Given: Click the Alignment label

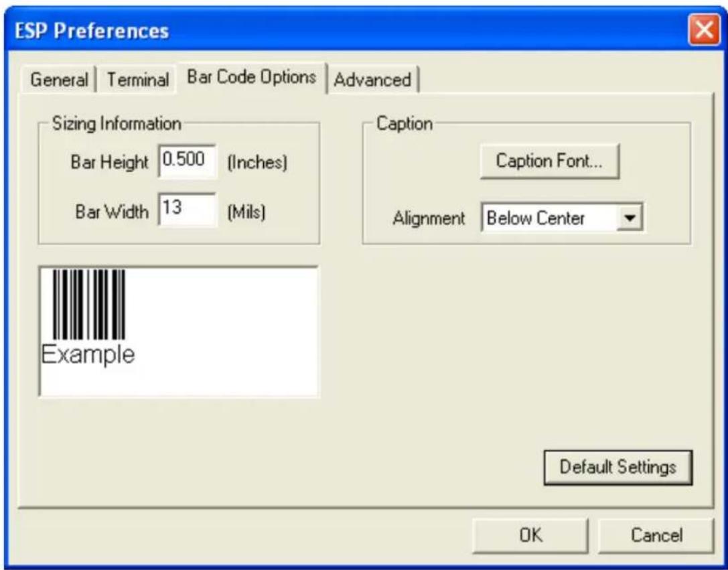Looking at the screenshot, I should (x=429, y=218).
